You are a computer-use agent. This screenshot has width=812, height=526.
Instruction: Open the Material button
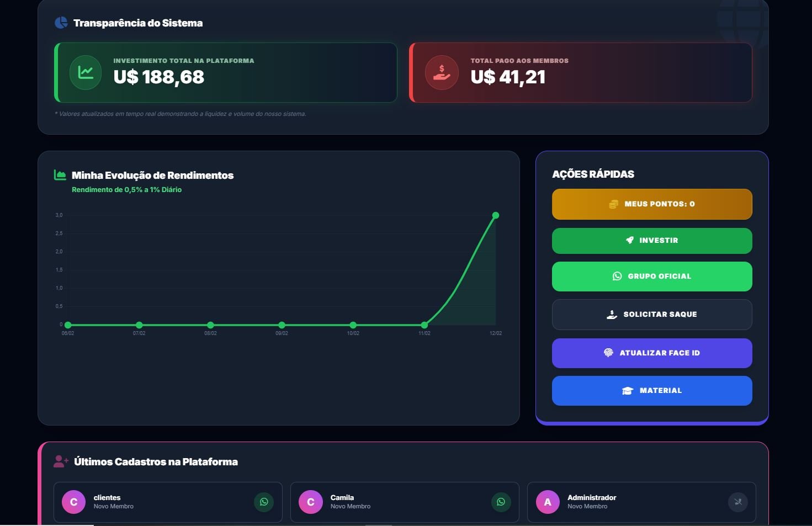652,391
